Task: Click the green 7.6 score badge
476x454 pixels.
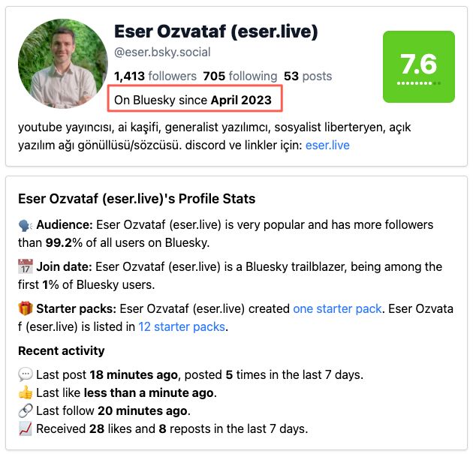Action: click(419, 67)
